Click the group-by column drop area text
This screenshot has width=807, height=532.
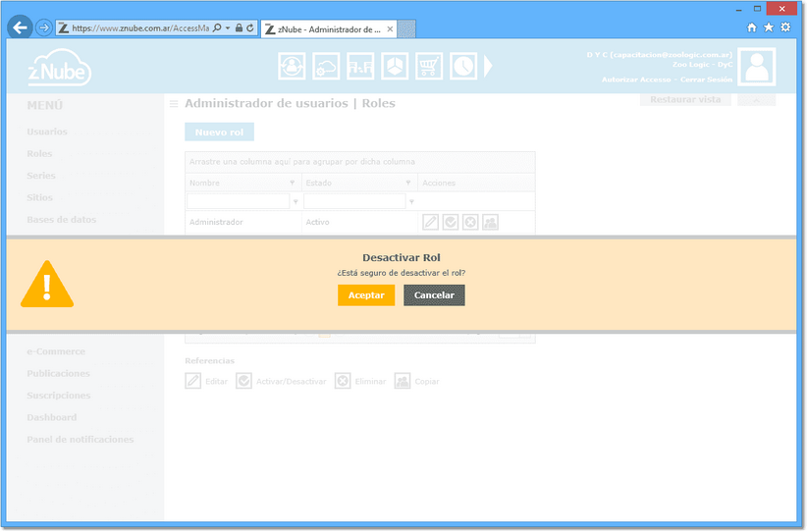[302, 162]
